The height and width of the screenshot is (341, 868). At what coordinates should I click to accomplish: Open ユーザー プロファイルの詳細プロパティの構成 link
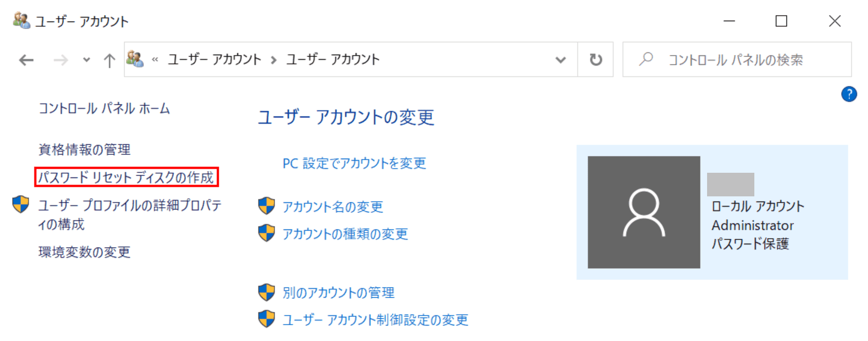tap(130, 214)
